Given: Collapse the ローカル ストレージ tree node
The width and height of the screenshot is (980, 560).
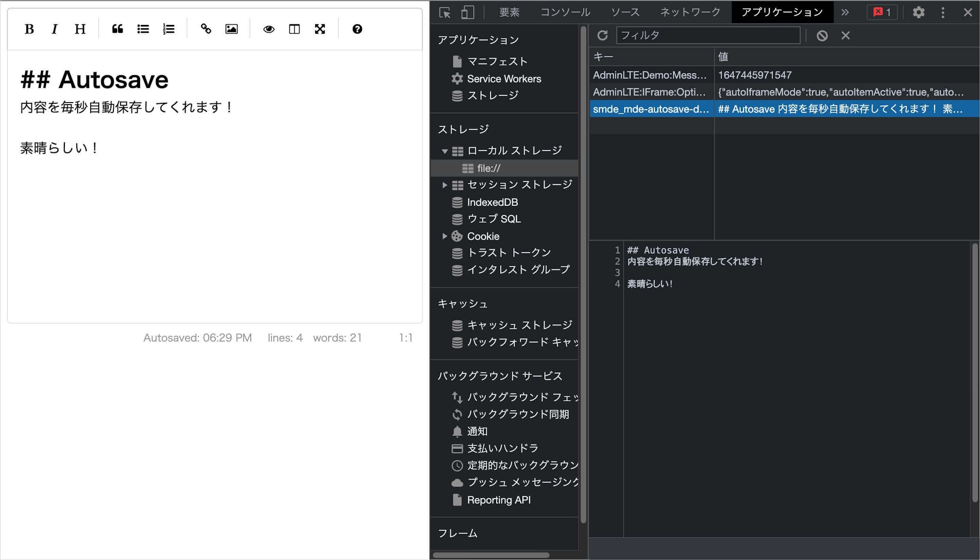Looking at the screenshot, I should coord(445,151).
